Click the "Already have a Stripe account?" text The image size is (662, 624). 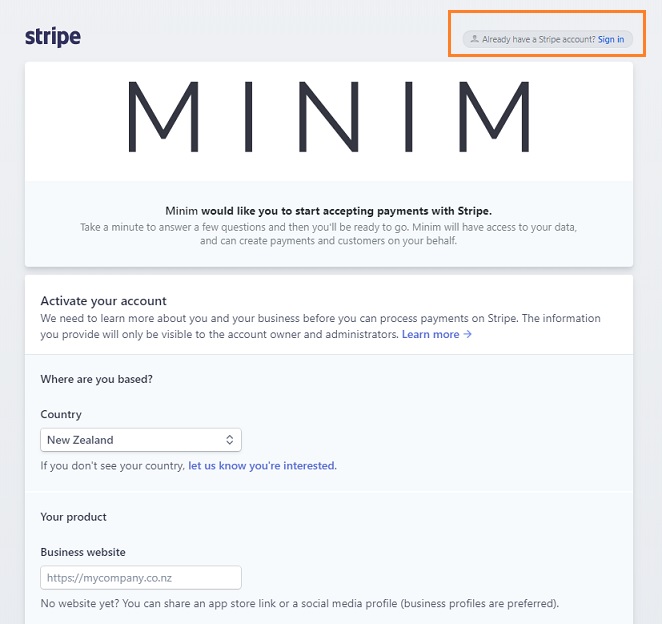pos(538,39)
